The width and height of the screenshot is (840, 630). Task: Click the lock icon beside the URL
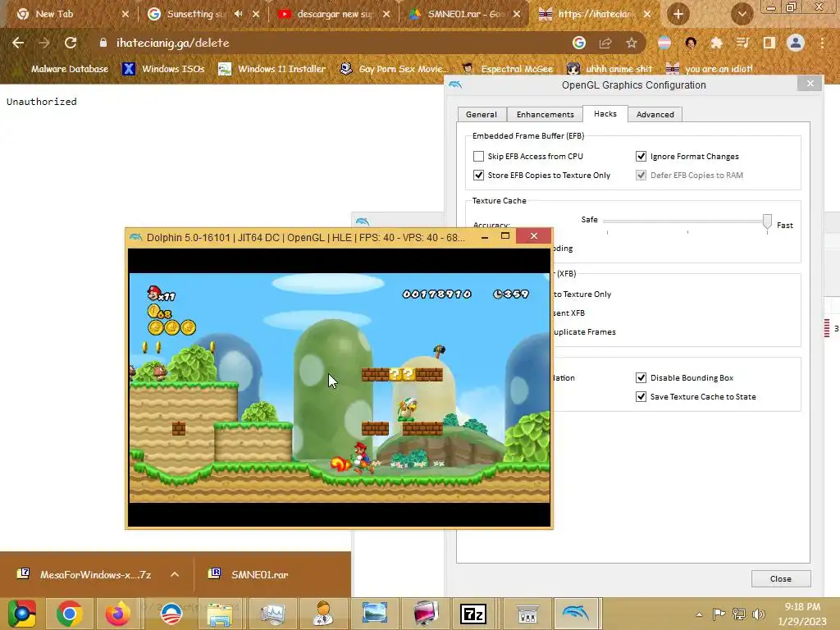click(x=103, y=43)
